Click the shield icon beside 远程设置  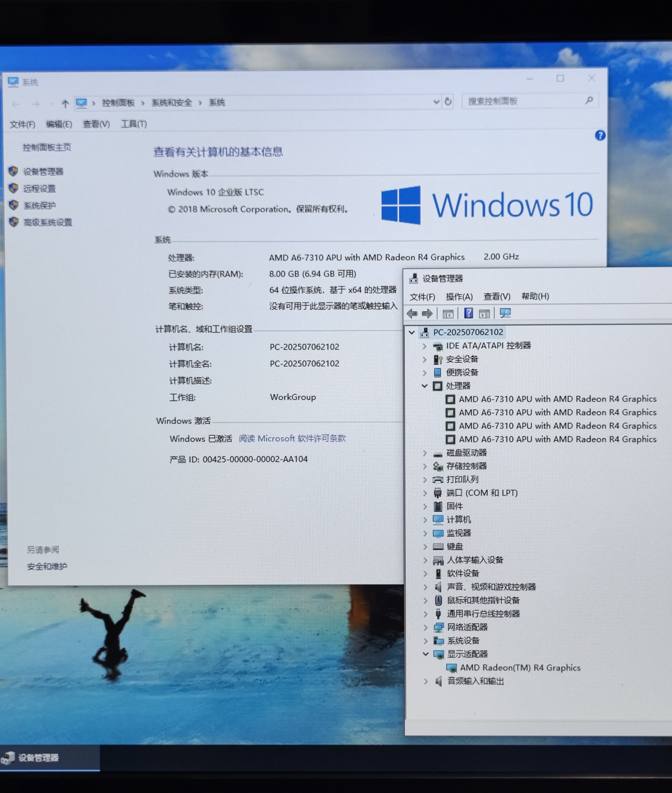(x=13, y=188)
